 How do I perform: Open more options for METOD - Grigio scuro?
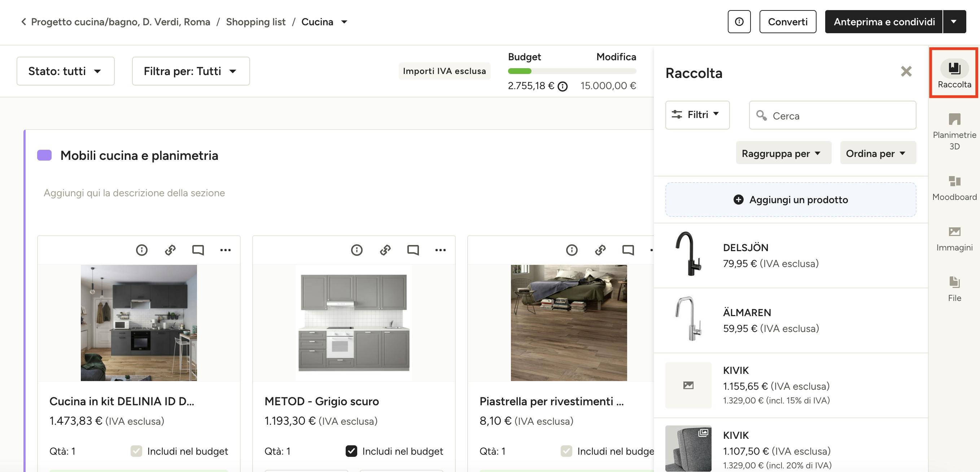pos(440,250)
